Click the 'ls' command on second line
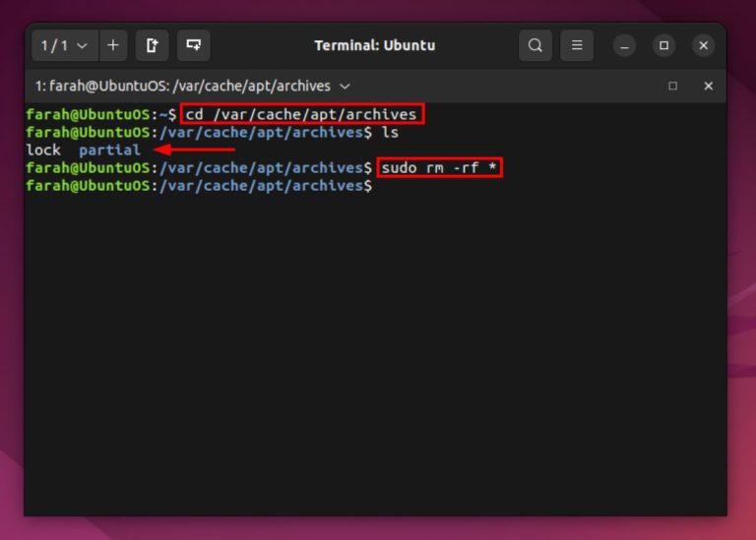 390,133
